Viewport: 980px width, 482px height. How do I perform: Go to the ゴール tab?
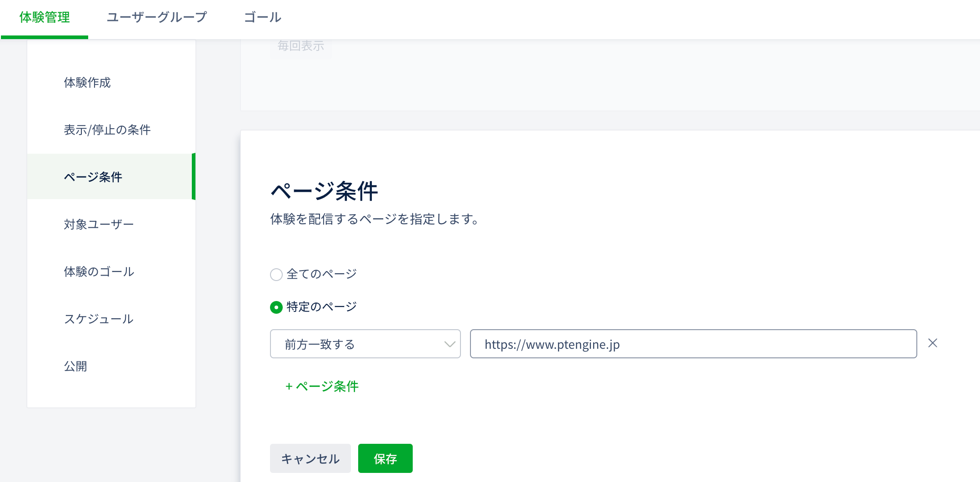(x=262, y=17)
